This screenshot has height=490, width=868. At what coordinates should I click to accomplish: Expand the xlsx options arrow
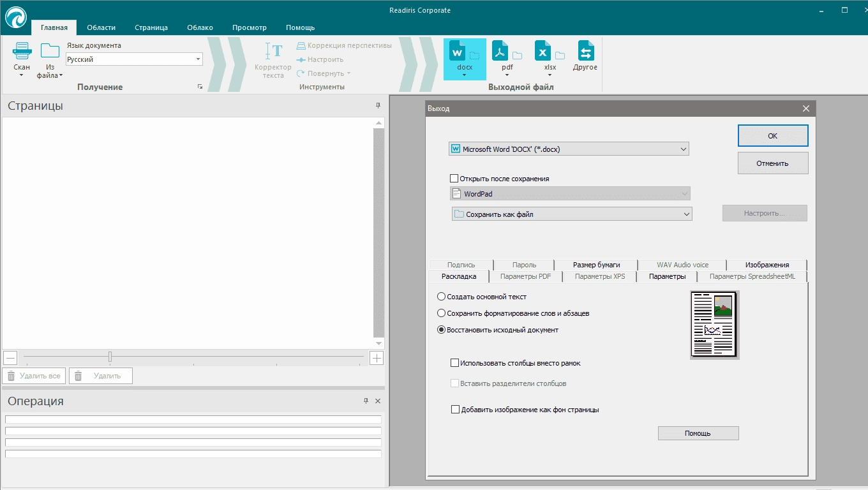point(550,75)
